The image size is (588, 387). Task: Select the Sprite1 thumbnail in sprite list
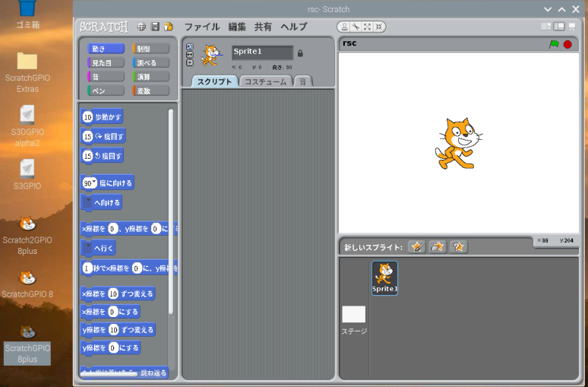(384, 278)
